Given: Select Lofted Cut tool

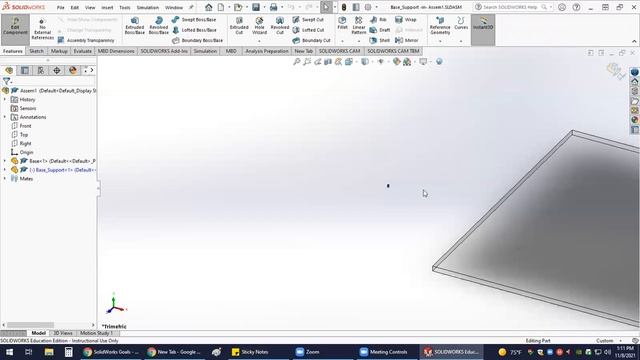Looking at the screenshot, I should click(x=308, y=30).
